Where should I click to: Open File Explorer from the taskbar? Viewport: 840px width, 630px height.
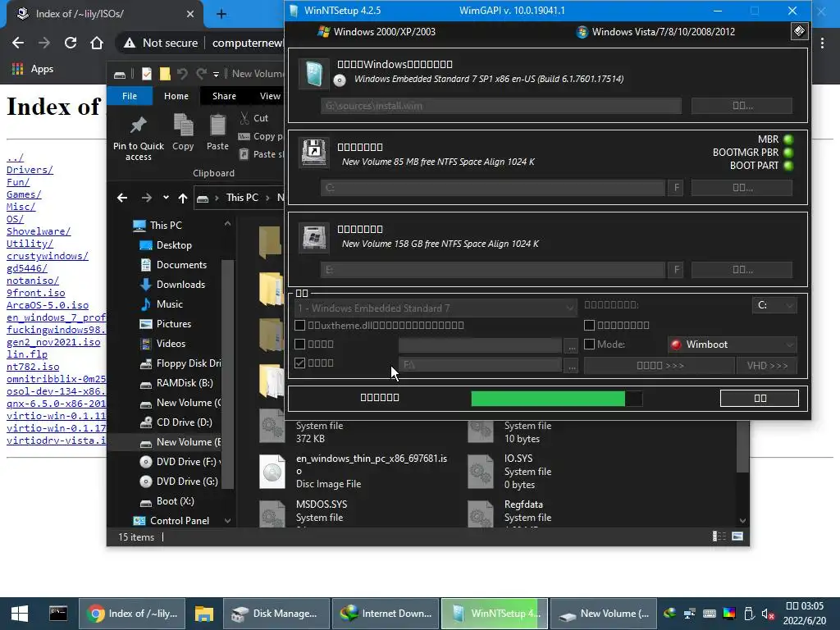203,614
